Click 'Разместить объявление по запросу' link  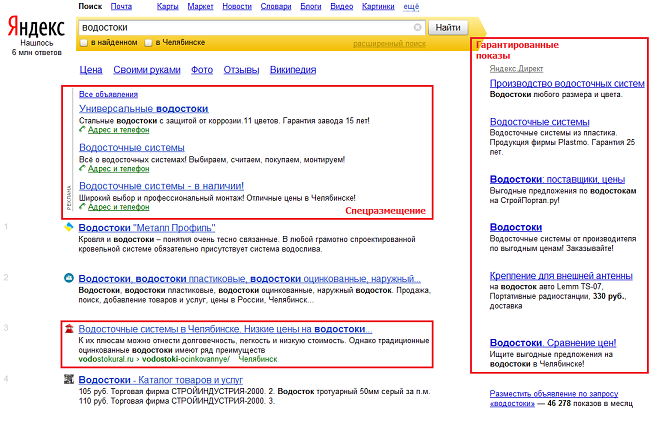pos(554,398)
